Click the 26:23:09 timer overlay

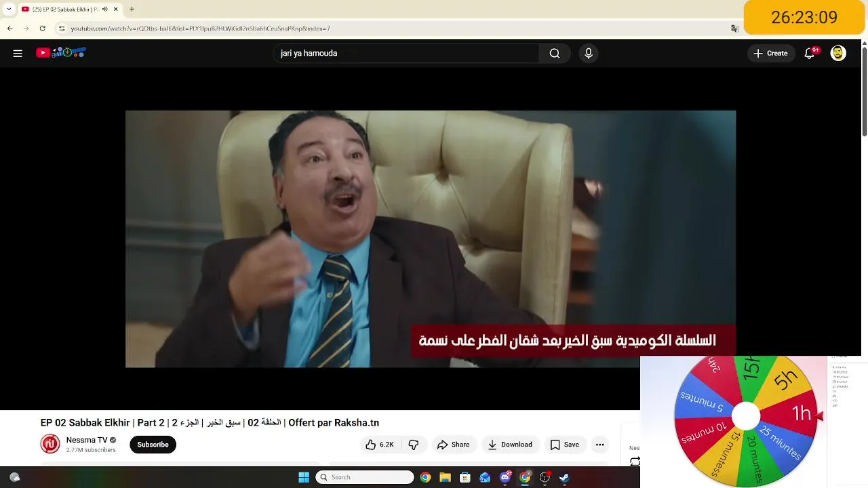click(x=804, y=17)
